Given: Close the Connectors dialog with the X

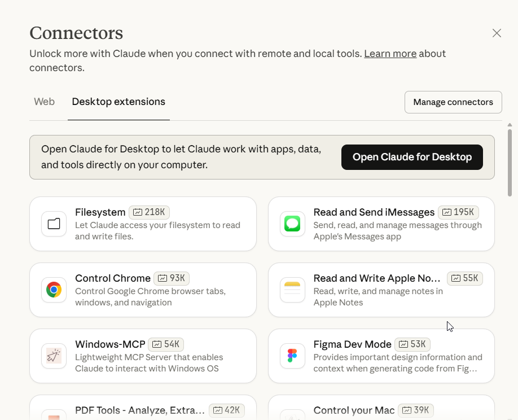Looking at the screenshot, I should (497, 33).
